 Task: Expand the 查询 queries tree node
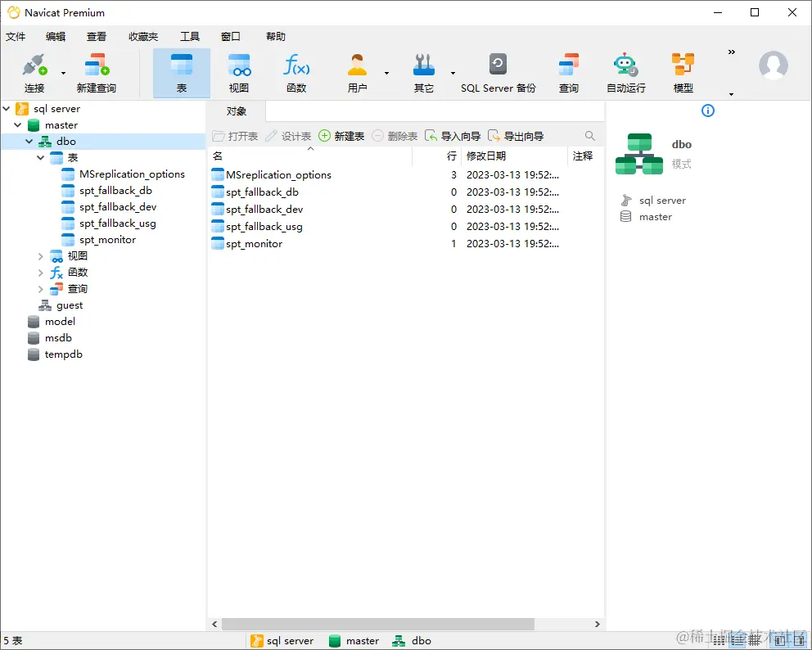40,288
